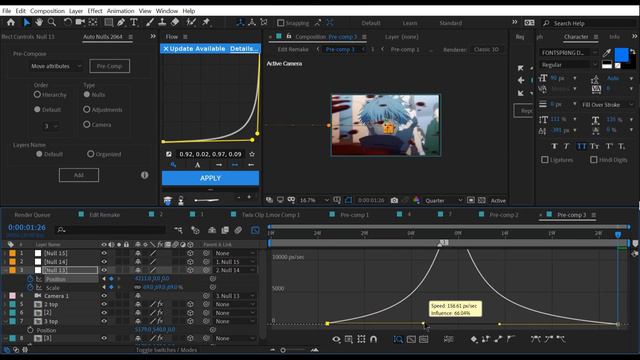Click the Add button in Auto Nulls
This screenshot has width=640, height=360.
click(x=79, y=175)
